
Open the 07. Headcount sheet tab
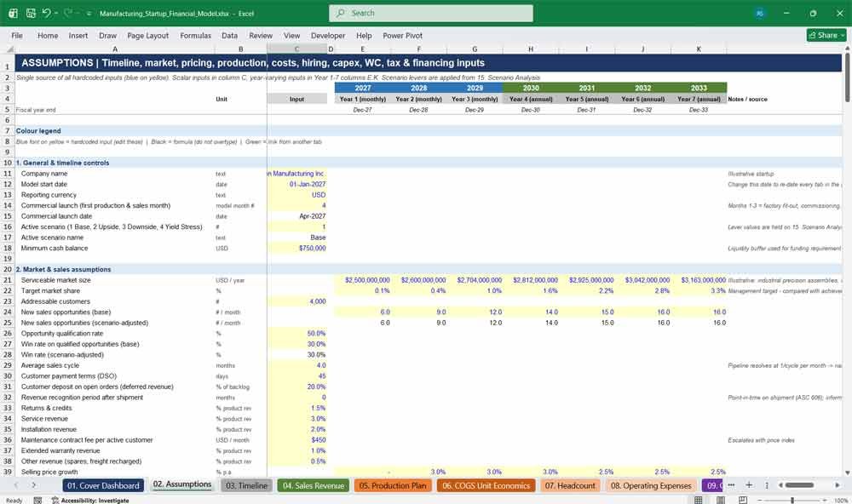(x=570, y=485)
